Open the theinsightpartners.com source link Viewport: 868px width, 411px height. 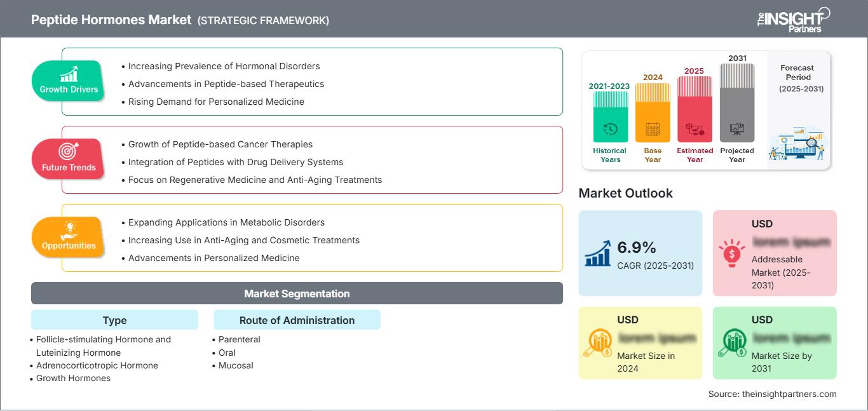[787, 393]
